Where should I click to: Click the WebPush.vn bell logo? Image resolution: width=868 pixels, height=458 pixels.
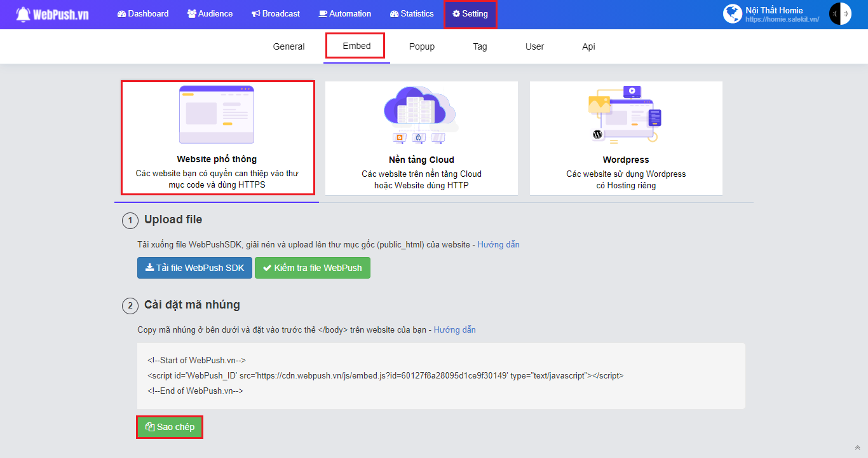[52, 13]
